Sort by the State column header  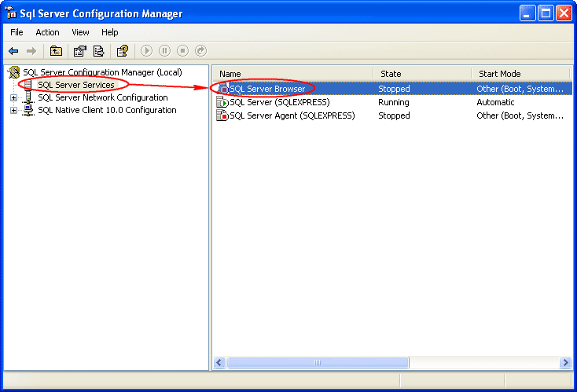click(x=391, y=74)
